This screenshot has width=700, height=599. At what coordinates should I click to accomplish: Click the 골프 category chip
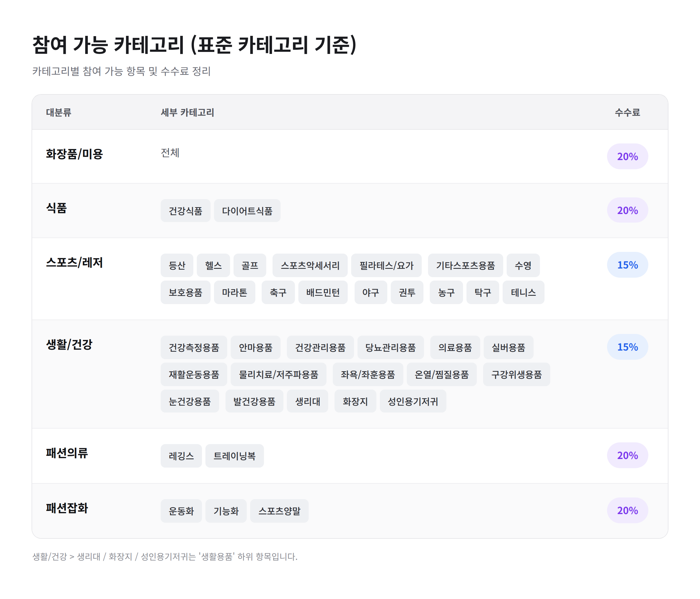click(250, 266)
